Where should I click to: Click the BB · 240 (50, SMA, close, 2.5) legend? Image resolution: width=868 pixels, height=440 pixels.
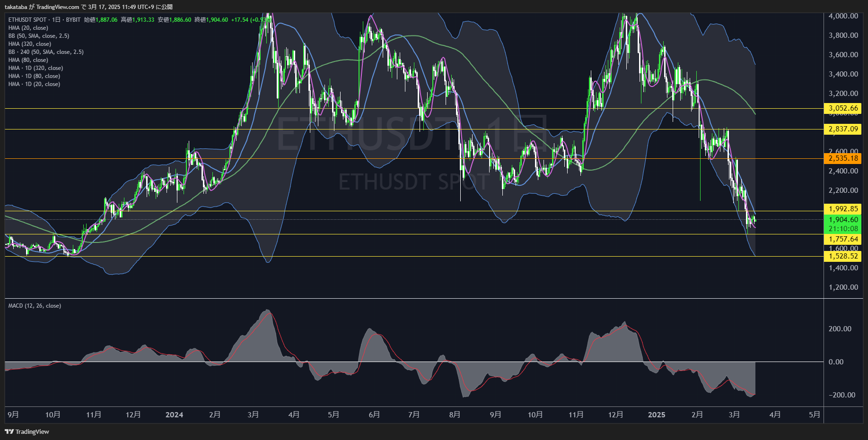(46, 52)
